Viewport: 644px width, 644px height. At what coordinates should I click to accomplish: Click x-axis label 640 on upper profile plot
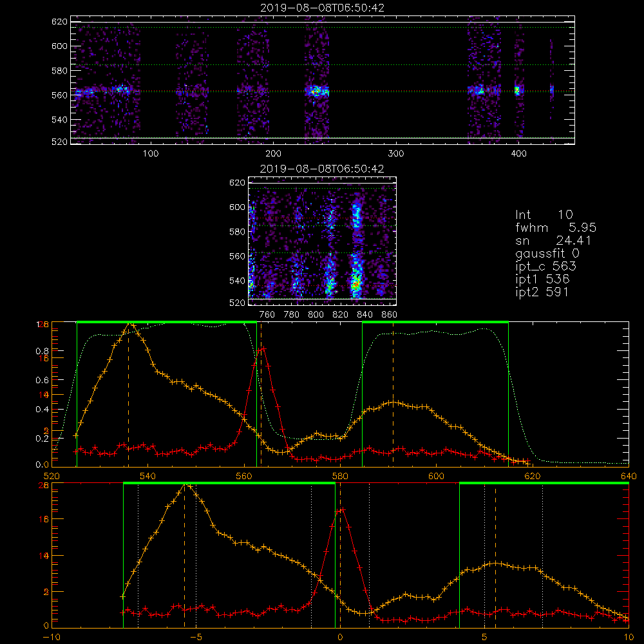coord(629,477)
